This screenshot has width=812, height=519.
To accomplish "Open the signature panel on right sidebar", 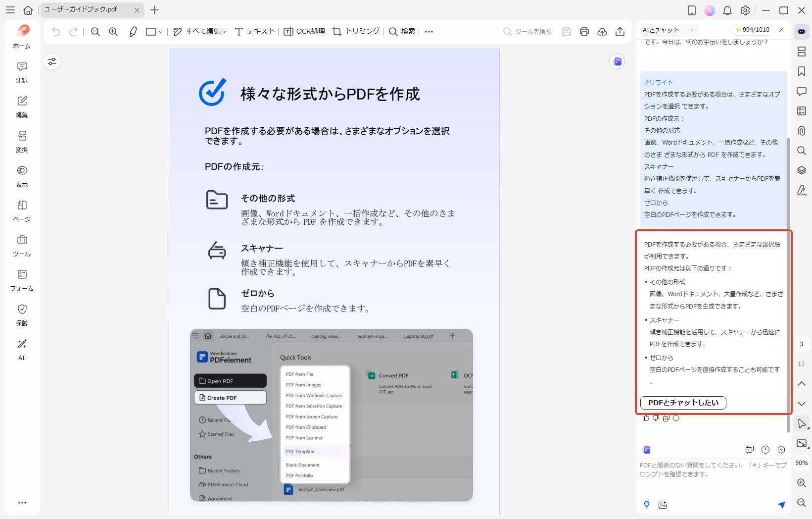I will coord(802,191).
